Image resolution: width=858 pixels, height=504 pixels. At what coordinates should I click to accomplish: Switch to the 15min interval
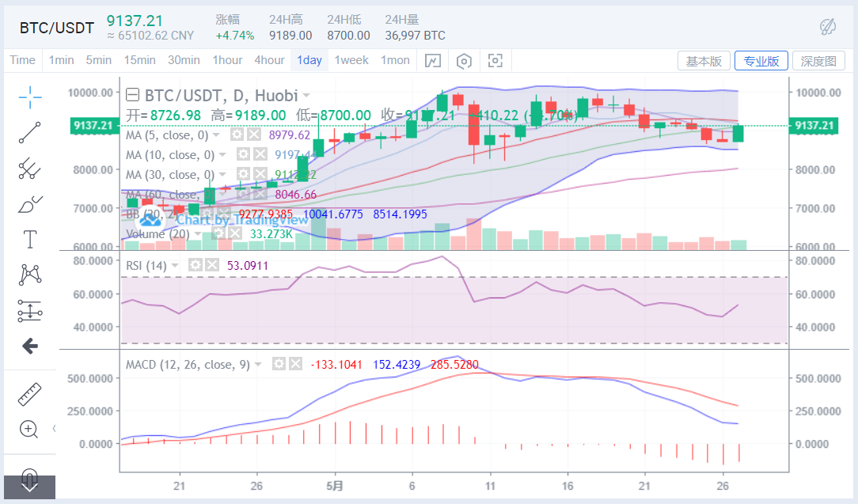click(139, 60)
